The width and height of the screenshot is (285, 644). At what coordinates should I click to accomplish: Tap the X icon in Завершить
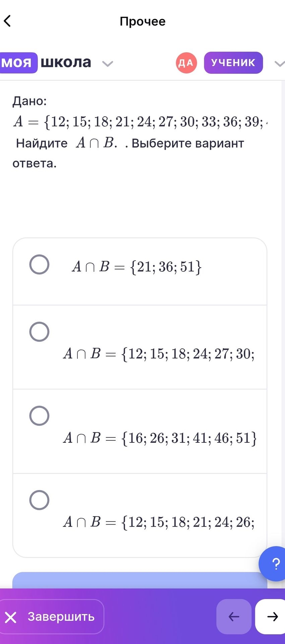coord(11,617)
